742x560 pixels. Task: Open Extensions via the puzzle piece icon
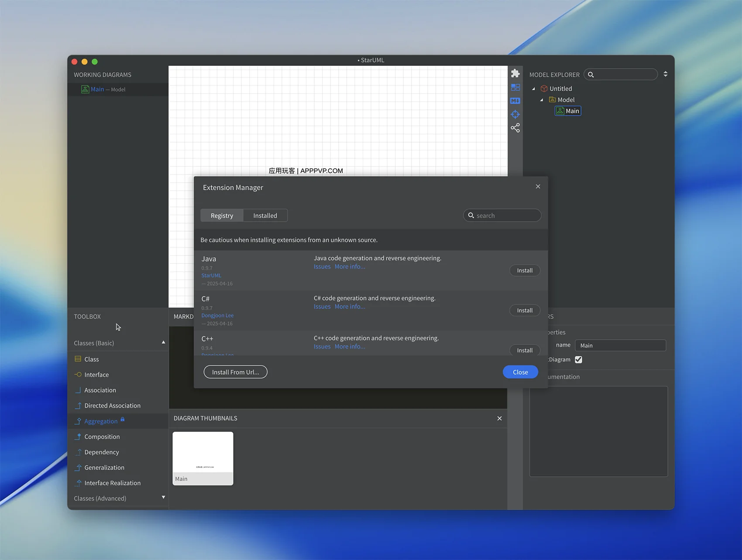point(515,73)
